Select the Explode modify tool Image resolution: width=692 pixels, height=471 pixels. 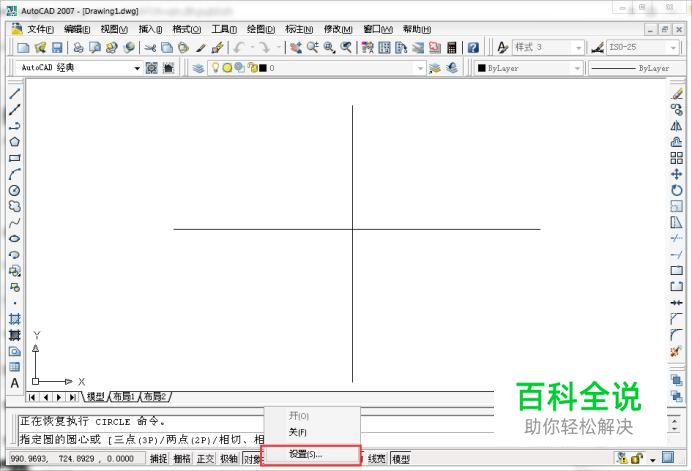(676, 351)
